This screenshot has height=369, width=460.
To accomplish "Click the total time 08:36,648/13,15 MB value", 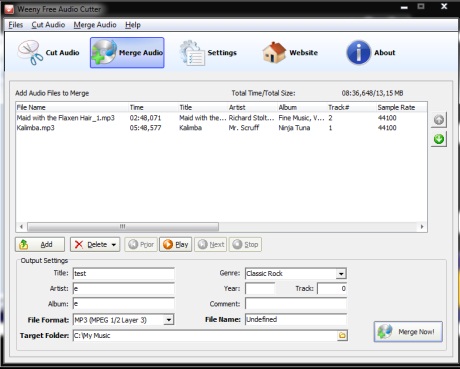I will (x=372, y=93).
